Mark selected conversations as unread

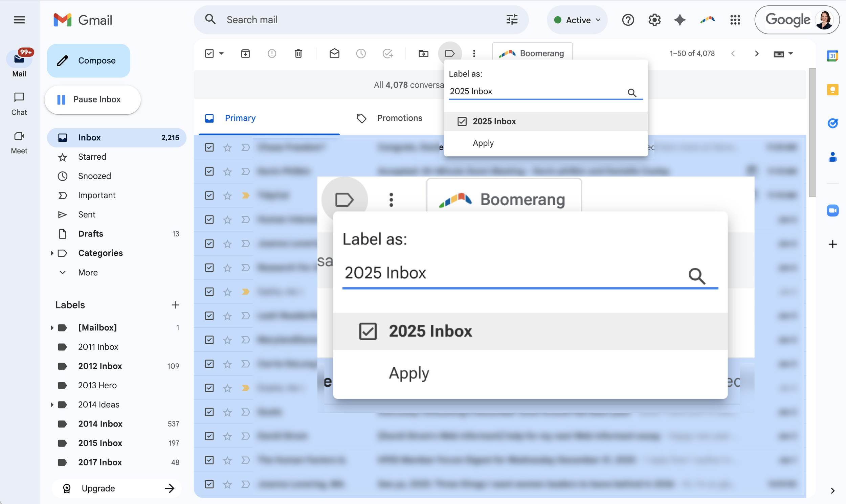(335, 53)
